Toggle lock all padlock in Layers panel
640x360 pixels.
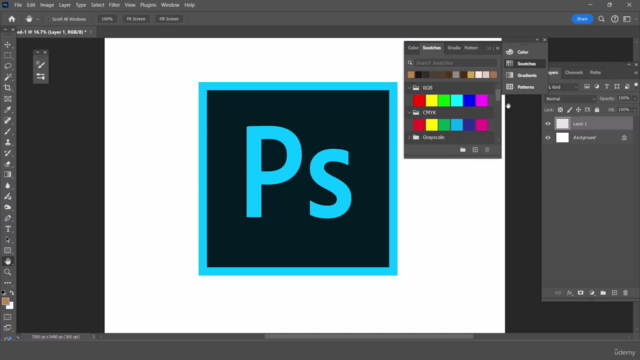tap(597, 110)
